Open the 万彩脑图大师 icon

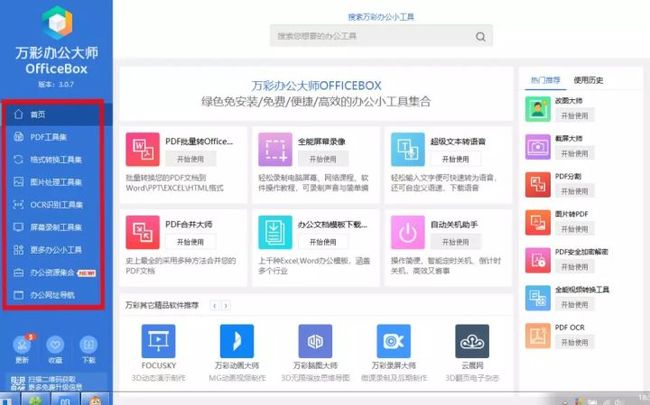pos(315,341)
